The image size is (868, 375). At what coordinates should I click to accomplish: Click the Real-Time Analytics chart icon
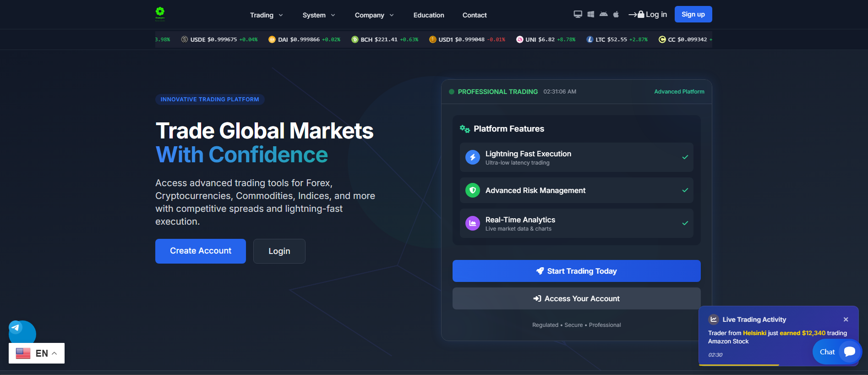click(x=473, y=223)
